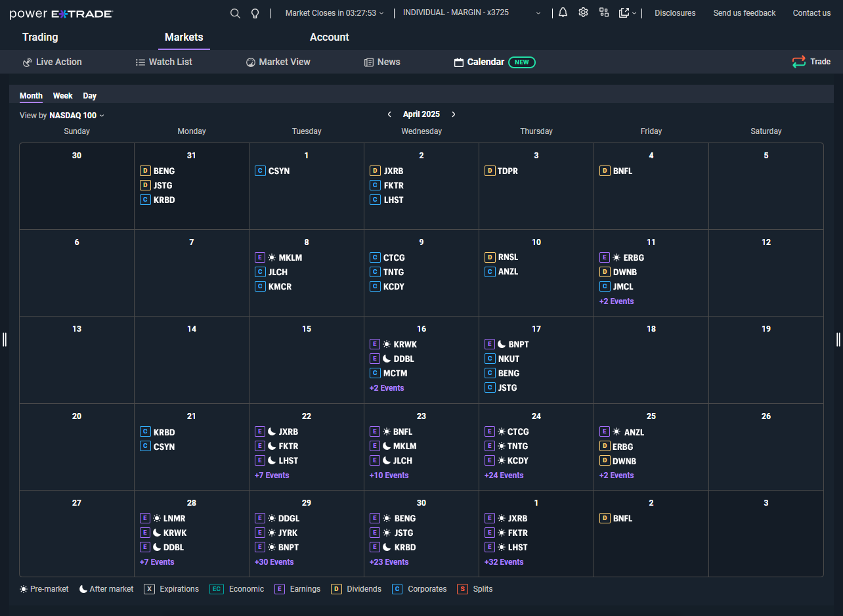The width and height of the screenshot is (843, 616).
Task: Open the Market View tab
Action: [278, 62]
